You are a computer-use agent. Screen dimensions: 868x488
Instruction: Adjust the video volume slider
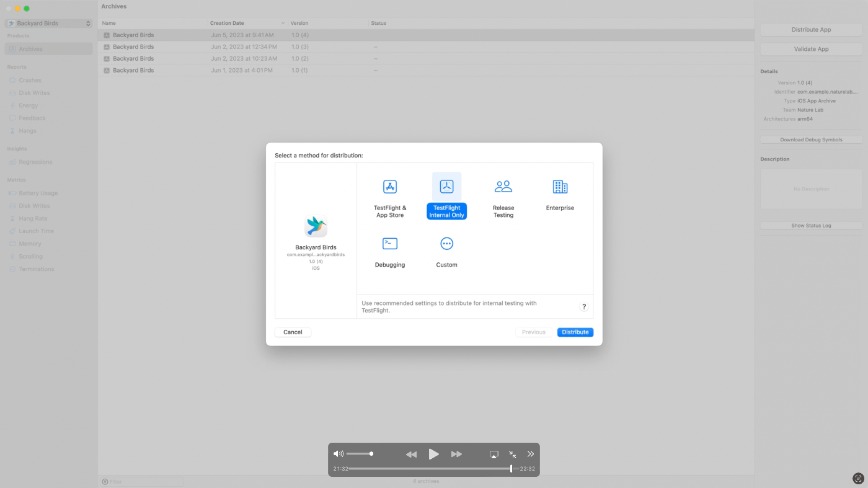click(360, 454)
